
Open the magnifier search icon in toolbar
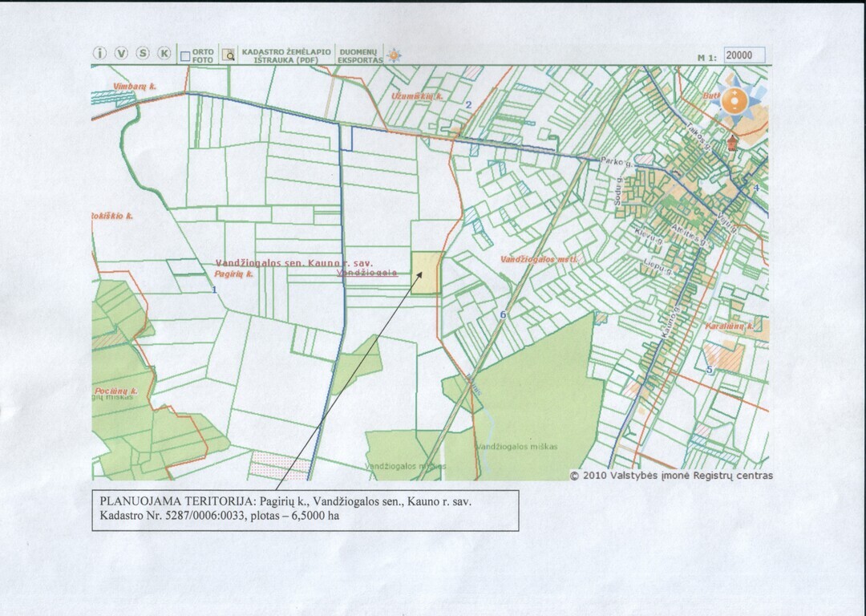tap(229, 55)
